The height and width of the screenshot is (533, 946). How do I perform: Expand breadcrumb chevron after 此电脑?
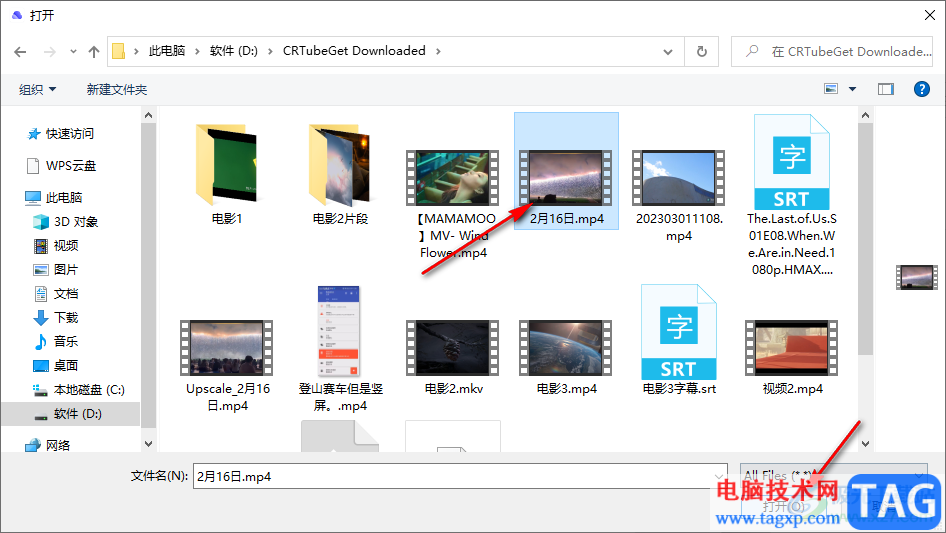click(197, 51)
